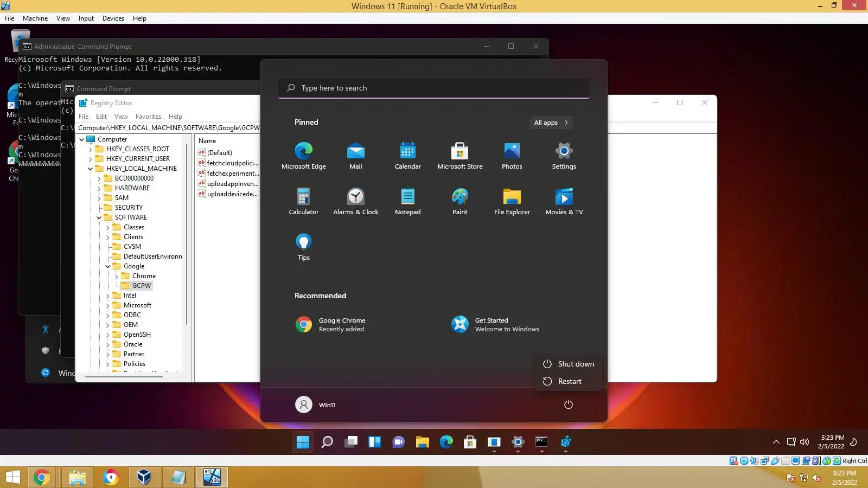
Task: Click the guest volume tray icon
Action: tap(805, 442)
